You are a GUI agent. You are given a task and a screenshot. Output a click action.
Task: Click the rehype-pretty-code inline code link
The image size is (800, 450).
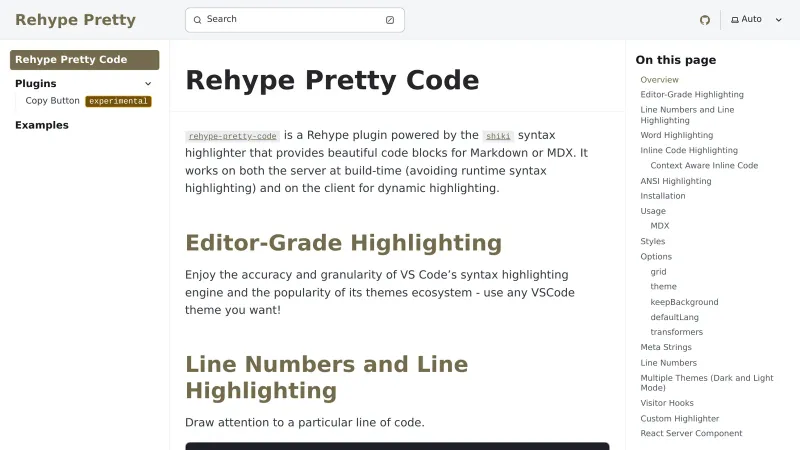232,136
